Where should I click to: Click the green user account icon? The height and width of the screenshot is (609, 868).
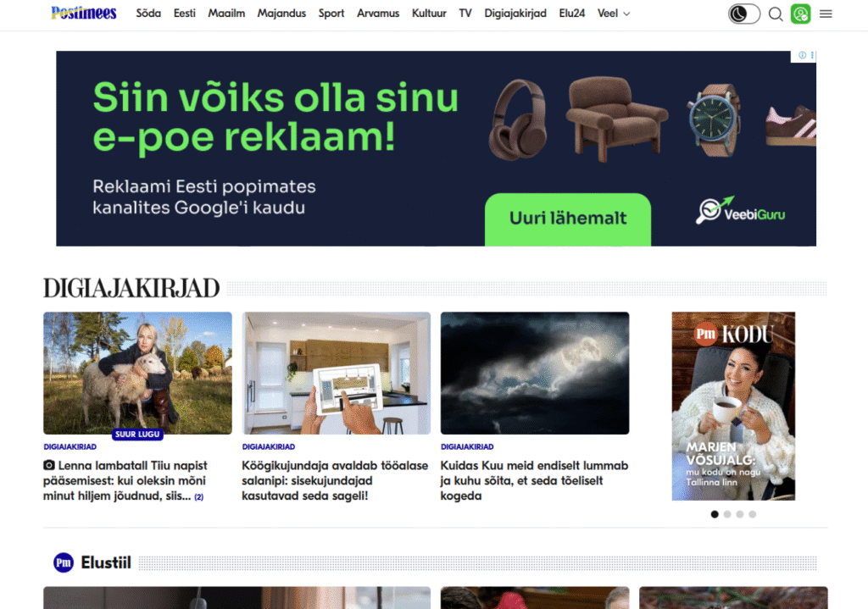(800, 14)
